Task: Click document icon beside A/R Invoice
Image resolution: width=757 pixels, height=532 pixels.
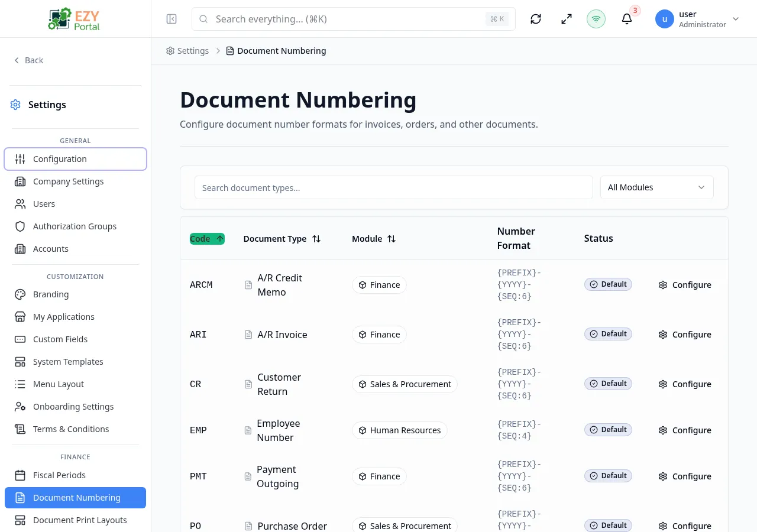Action: point(248,335)
